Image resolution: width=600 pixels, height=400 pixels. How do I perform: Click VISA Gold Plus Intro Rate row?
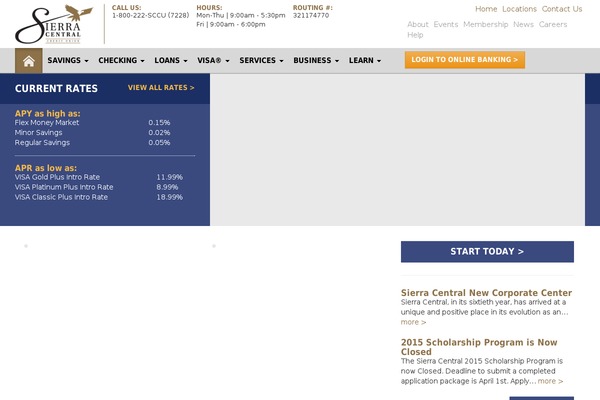[99, 177]
